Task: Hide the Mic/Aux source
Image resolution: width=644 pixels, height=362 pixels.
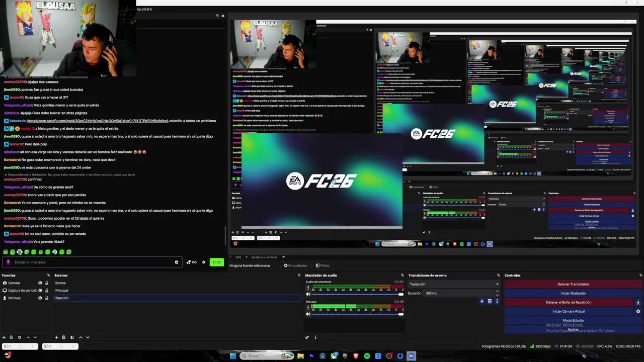Action: [40, 298]
